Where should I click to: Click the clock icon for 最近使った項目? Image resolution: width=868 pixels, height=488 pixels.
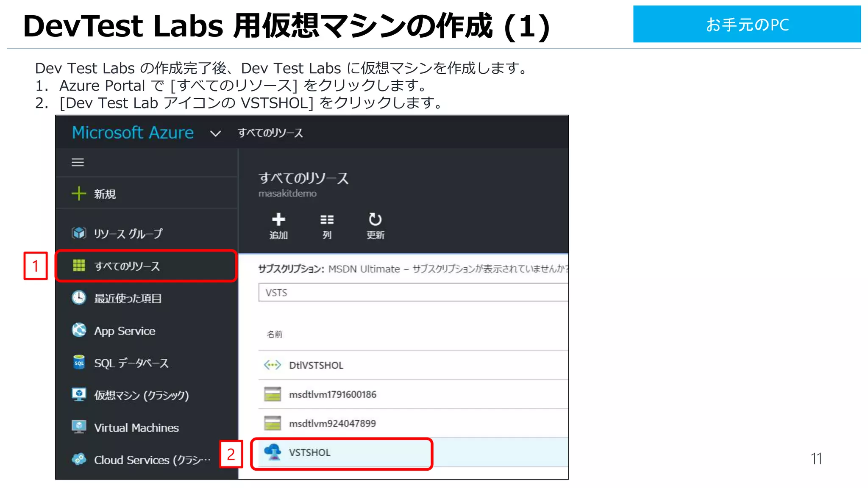tap(79, 298)
